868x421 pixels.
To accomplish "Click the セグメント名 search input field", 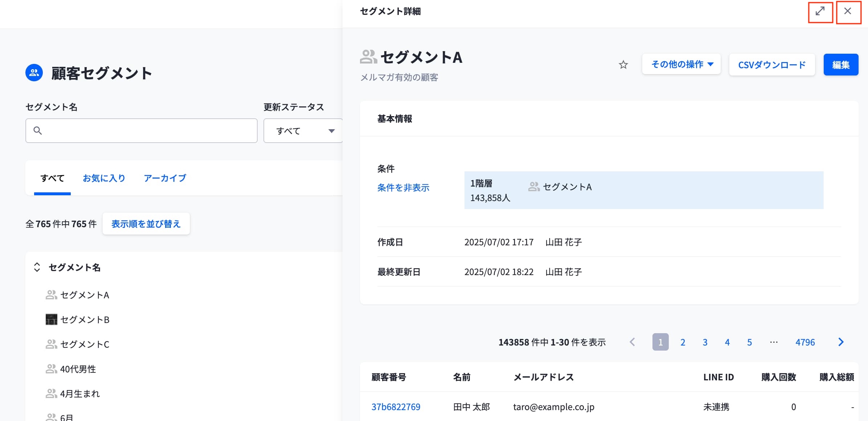I will click(149, 131).
